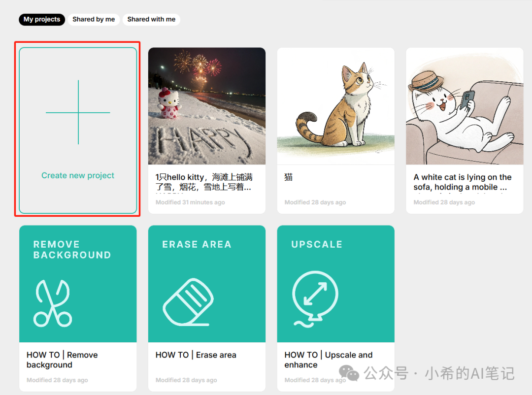The image size is (532, 395).
Task: Select the Upscale magnifier icon
Action: [315, 296]
